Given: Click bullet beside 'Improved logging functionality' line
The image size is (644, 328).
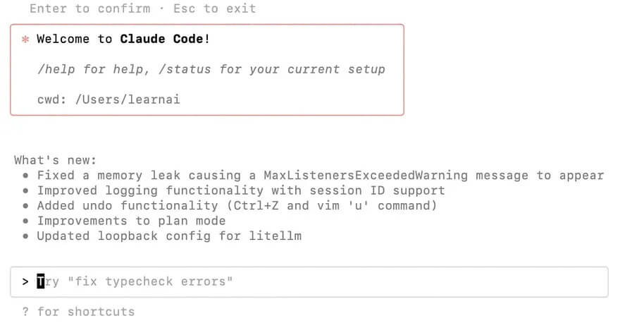Looking at the screenshot, I should point(25,190).
